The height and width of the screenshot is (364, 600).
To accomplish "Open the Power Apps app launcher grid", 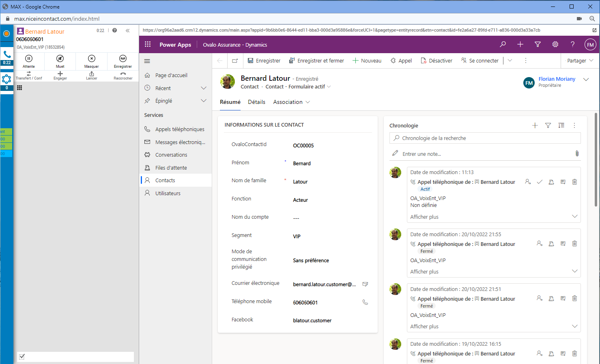I will pos(148,45).
